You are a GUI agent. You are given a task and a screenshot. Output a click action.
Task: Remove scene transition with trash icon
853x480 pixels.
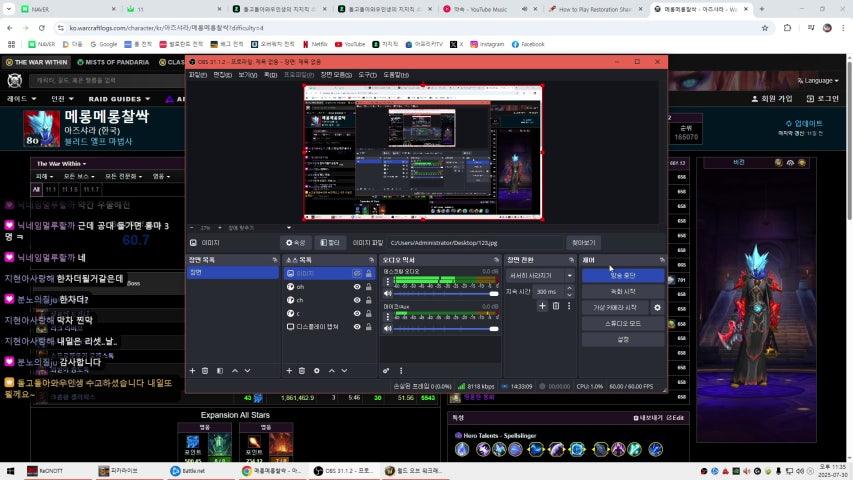556,306
